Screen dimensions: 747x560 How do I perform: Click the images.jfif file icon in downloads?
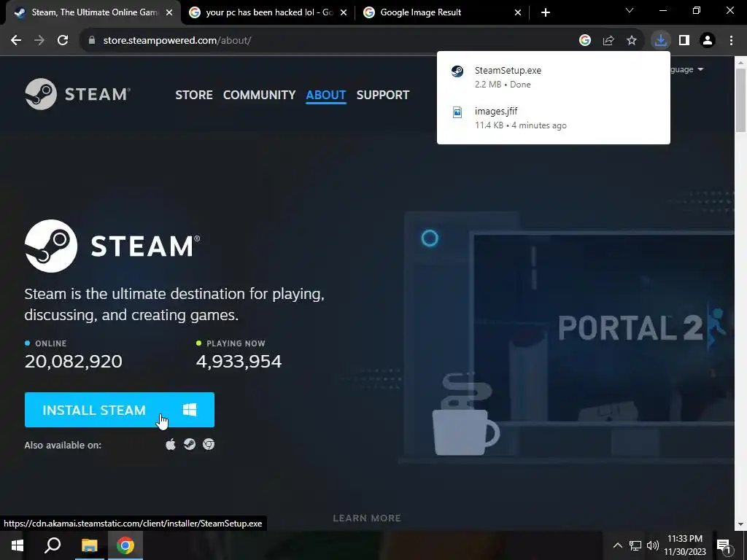[x=457, y=112]
